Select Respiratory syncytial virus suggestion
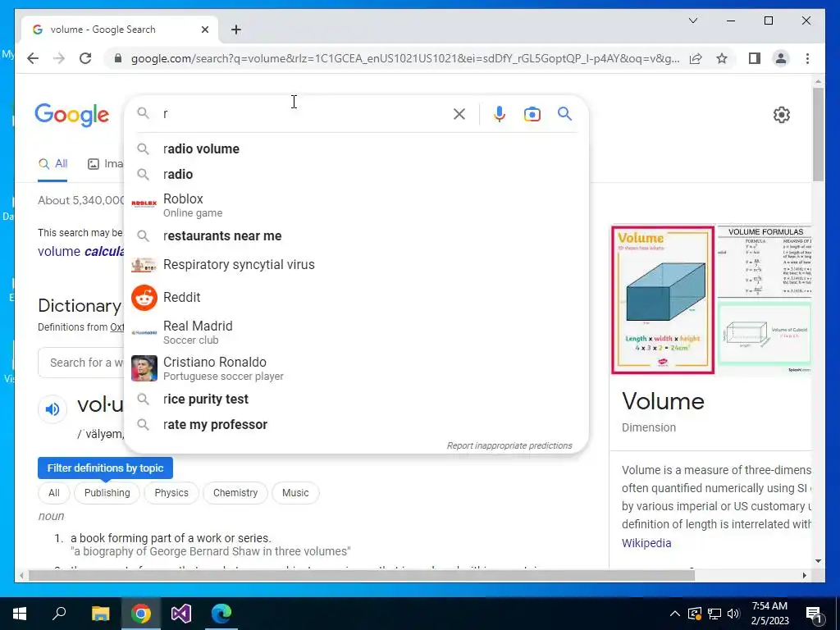This screenshot has height=630, width=840. pos(356,265)
